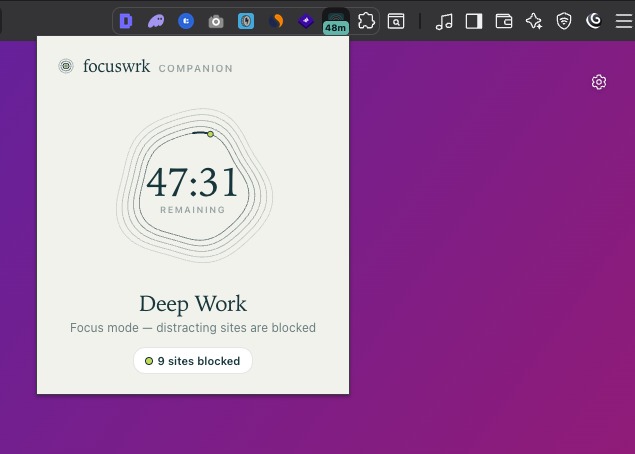This screenshot has height=454, width=635.
Task: Open the browser wallet icon
Action: pyautogui.click(x=504, y=21)
